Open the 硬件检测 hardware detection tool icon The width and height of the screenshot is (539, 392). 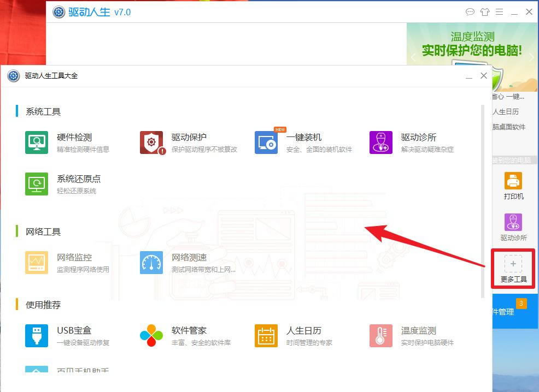37,142
